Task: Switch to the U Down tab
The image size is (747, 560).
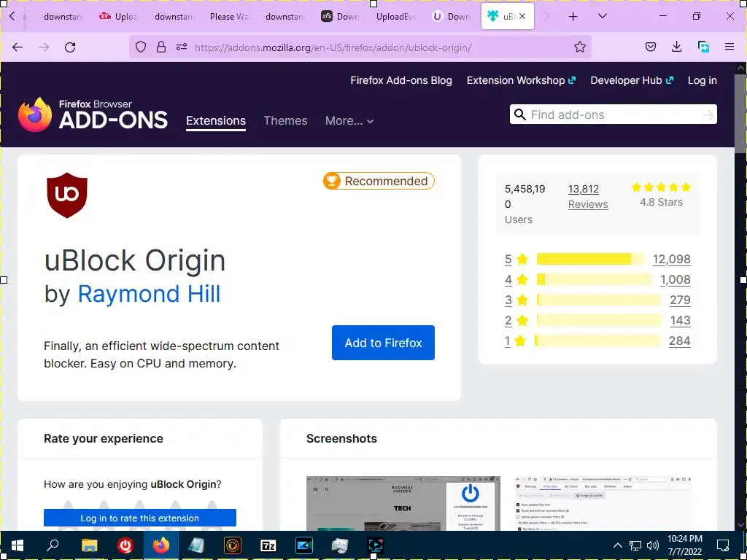Action: coord(451,17)
